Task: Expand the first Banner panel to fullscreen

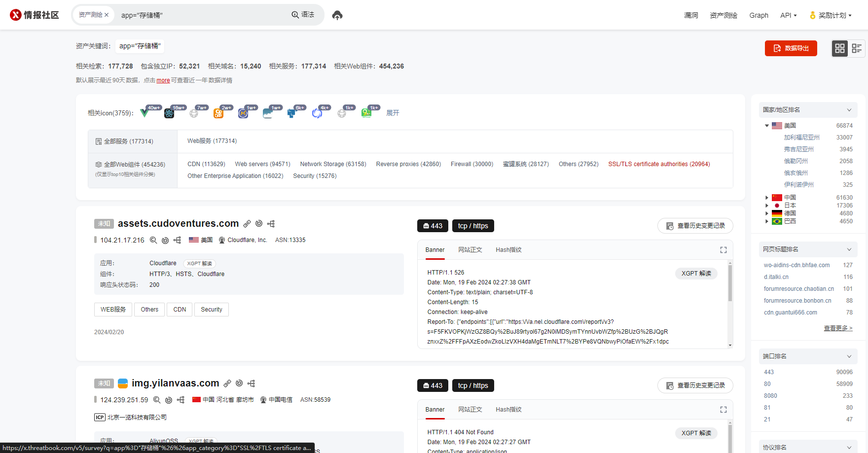Action: click(723, 250)
